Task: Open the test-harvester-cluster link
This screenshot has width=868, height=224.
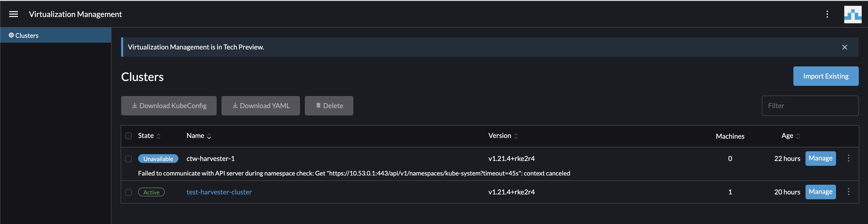Action: [x=219, y=192]
